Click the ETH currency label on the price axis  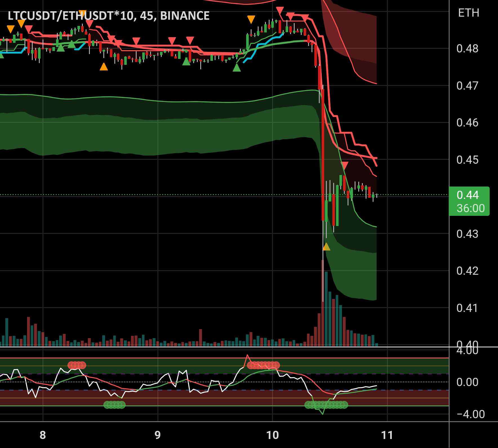(x=468, y=13)
